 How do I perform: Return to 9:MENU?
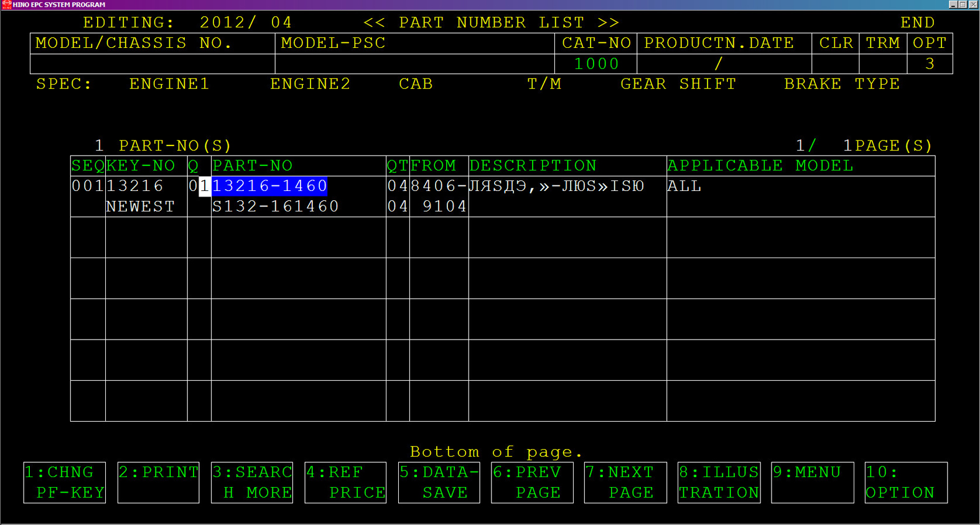[x=812, y=482]
